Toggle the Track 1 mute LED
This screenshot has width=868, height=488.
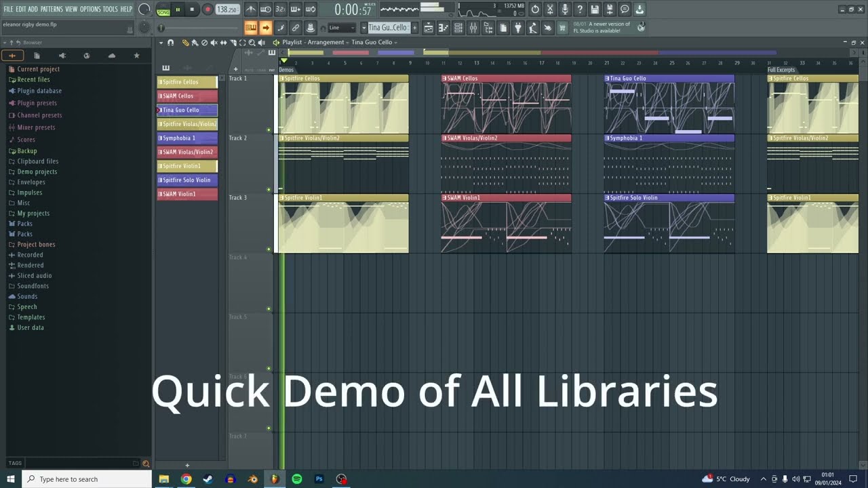(x=269, y=129)
